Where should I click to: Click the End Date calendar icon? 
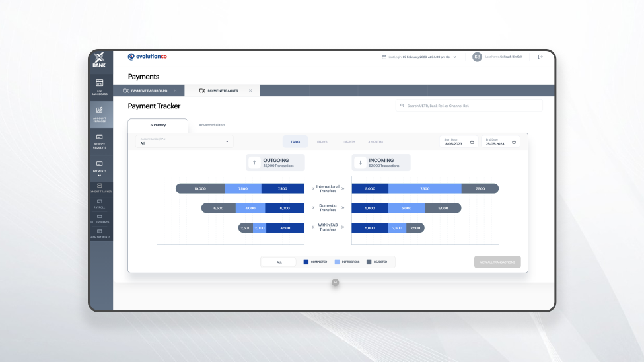[x=514, y=142]
